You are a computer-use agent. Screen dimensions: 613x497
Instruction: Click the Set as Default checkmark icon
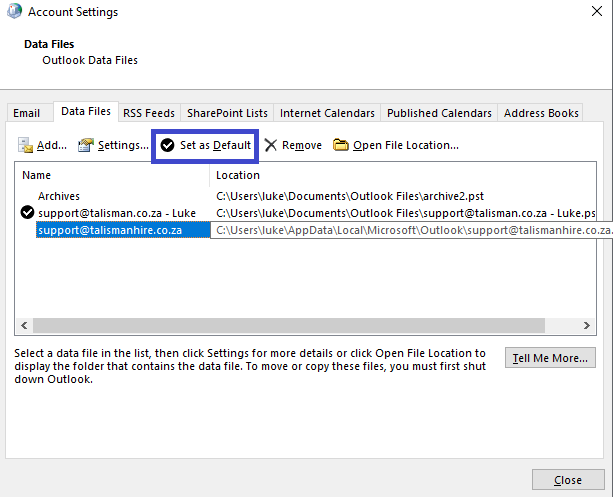tap(167, 145)
